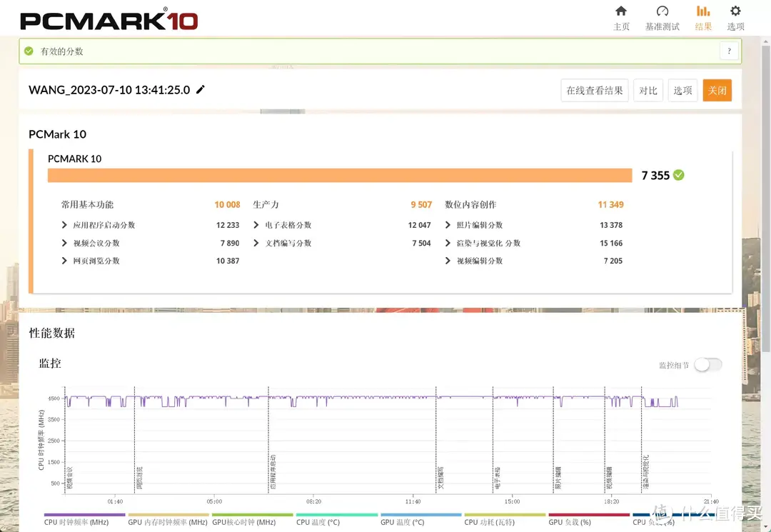The height and width of the screenshot is (532, 771).
Task: Click the 渲染与视觉化 marker line in chart
Action: coord(642,440)
